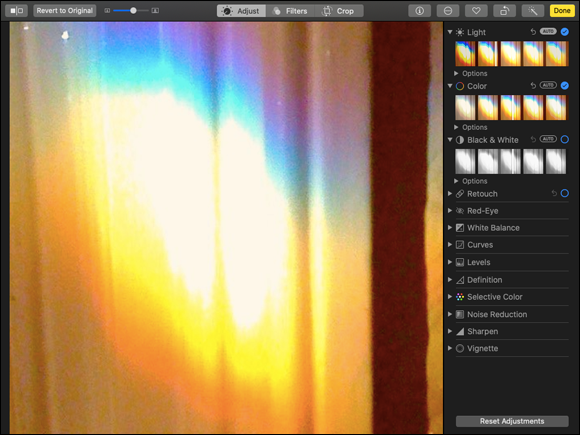Click the Retouch bandage icon
Screen dimensions: 580x435
coord(460,193)
